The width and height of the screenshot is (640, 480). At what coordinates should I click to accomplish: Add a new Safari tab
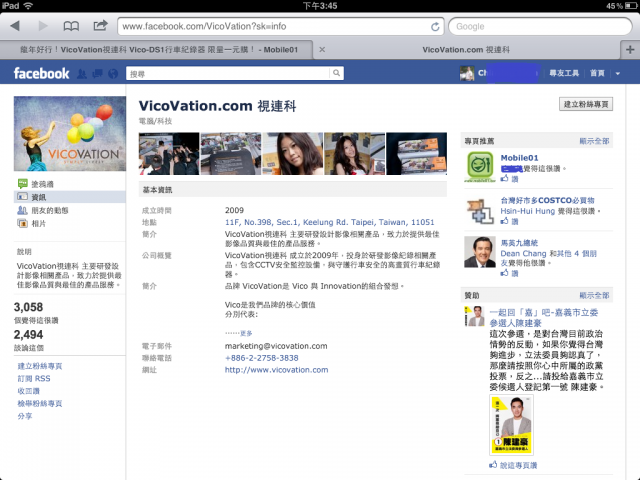(x=630, y=50)
